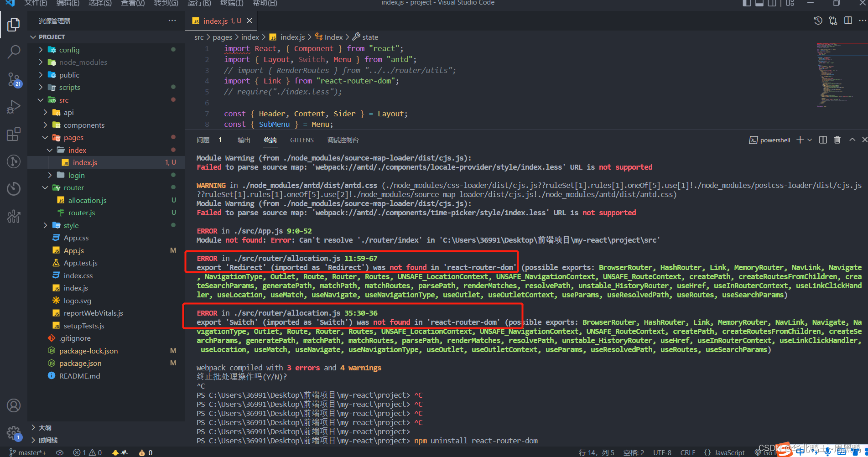
Task: Click UTF-8 encoding in status bar
Action: tap(662, 452)
